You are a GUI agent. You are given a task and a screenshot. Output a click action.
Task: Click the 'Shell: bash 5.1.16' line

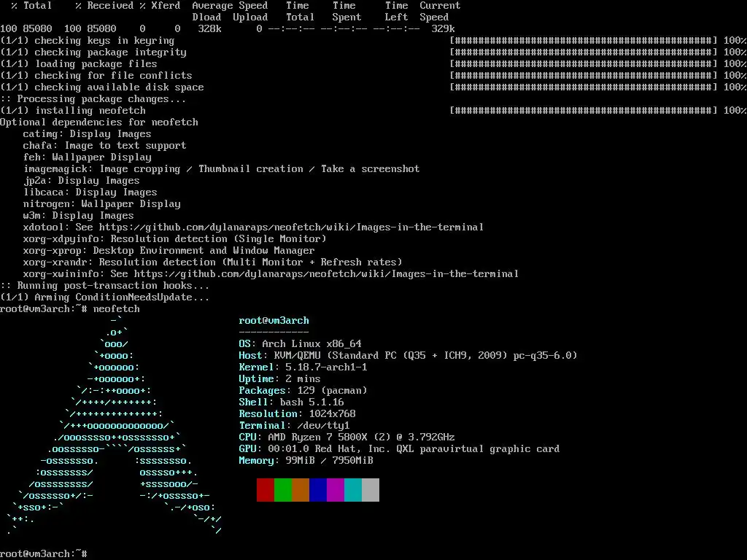coord(291,402)
